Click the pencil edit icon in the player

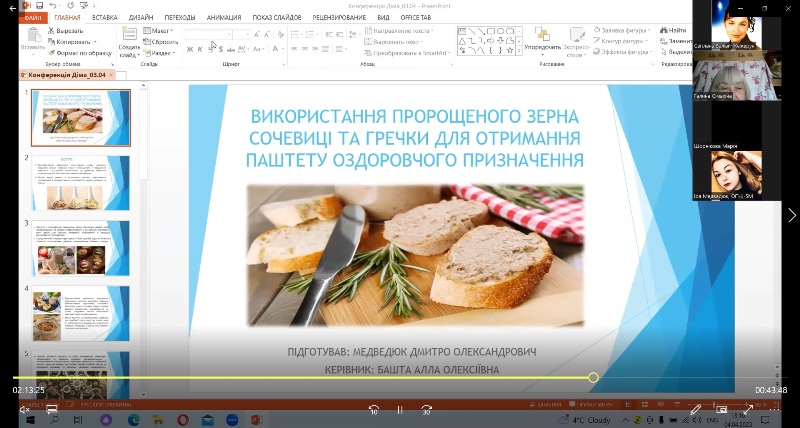(695, 410)
